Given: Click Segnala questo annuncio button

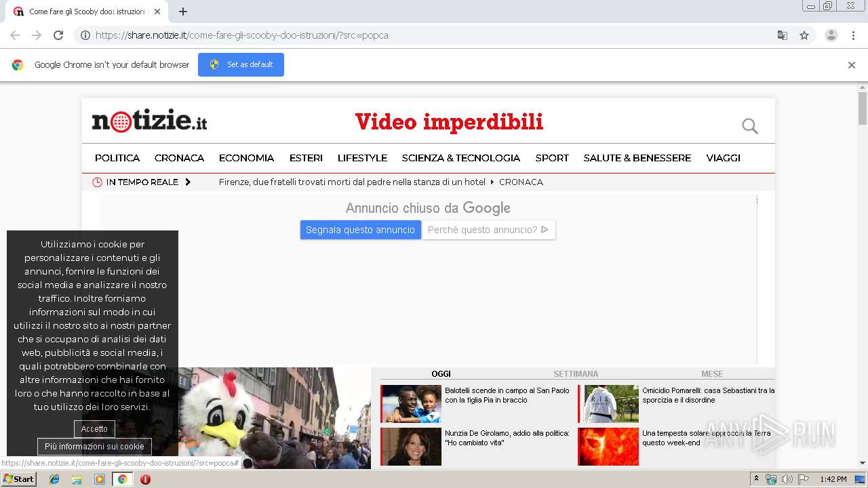Looking at the screenshot, I should (x=360, y=230).
